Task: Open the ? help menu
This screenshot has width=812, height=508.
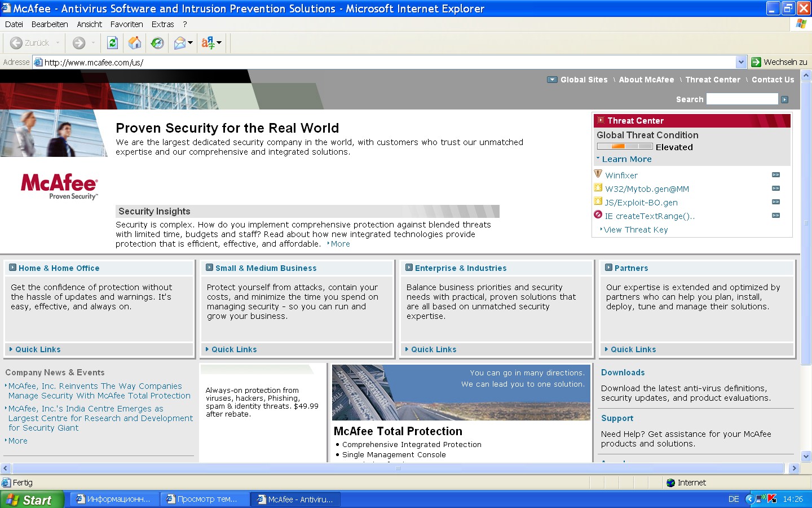Action: [185, 24]
